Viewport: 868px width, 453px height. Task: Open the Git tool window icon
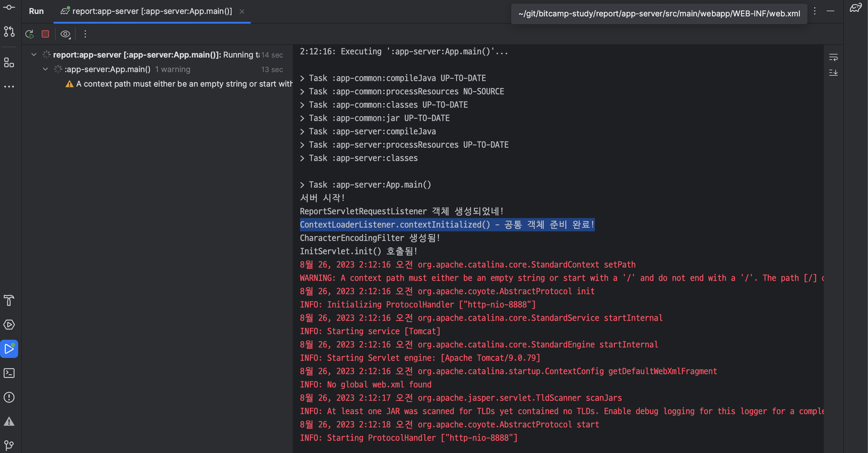(x=9, y=445)
